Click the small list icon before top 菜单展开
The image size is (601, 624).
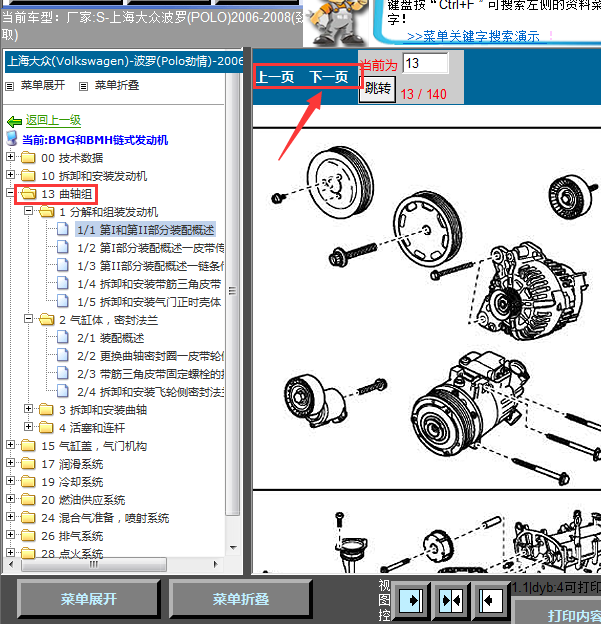(10, 86)
